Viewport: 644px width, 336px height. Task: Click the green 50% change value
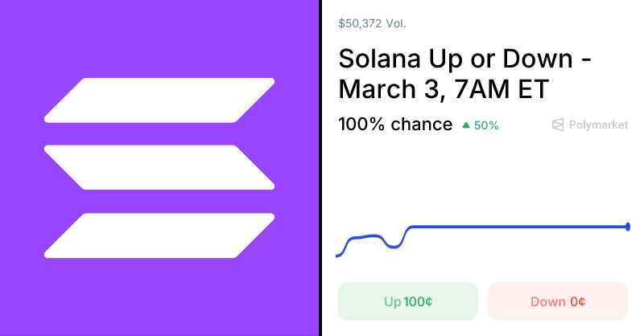pos(486,125)
